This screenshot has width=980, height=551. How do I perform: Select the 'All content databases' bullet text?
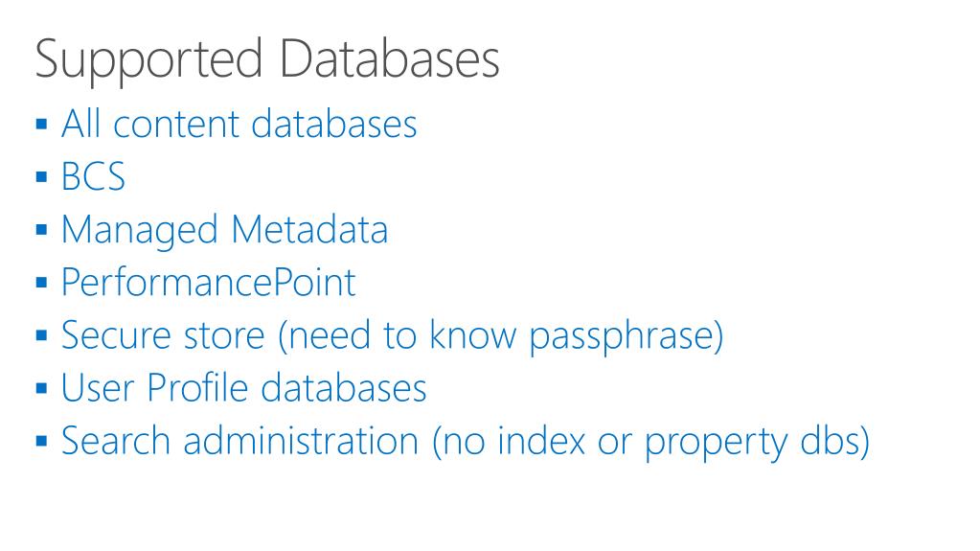click(239, 124)
